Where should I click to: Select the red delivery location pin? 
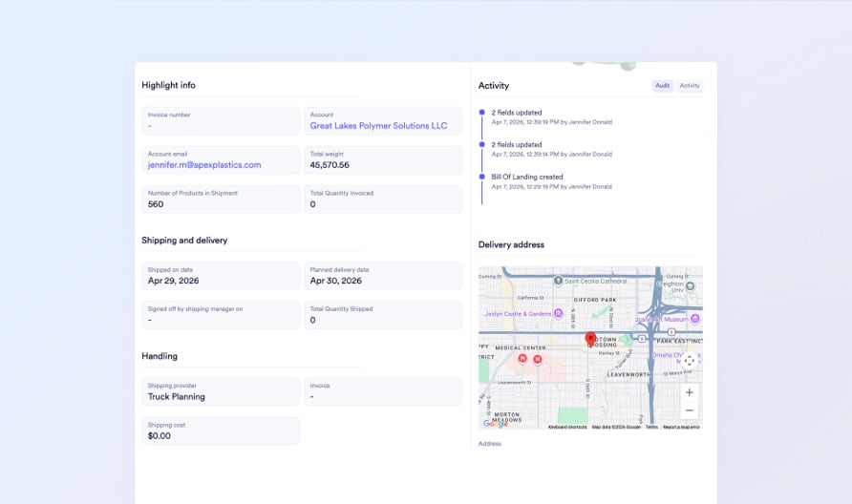point(590,340)
